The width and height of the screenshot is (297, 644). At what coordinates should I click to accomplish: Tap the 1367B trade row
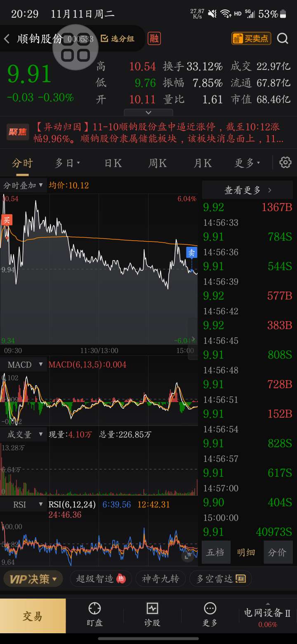coord(247,207)
